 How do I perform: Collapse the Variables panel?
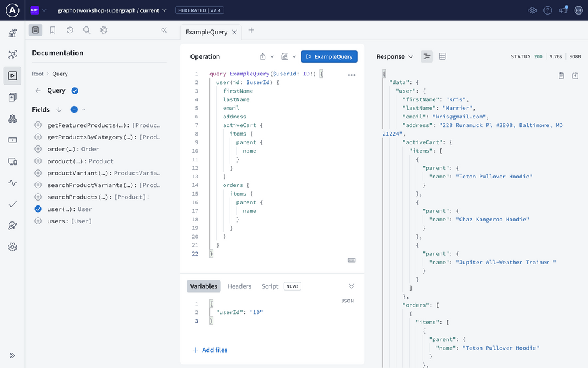(x=352, y=286)
